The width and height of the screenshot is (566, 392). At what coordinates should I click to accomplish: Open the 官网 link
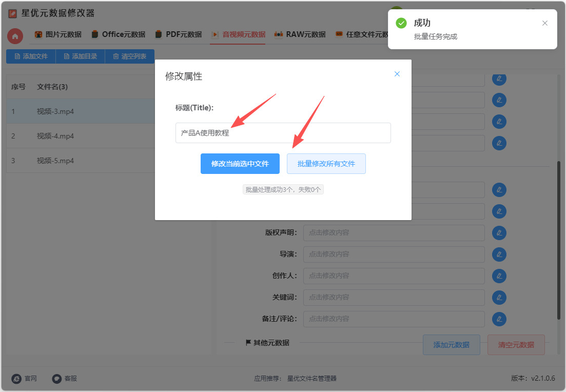click(24, 378)
